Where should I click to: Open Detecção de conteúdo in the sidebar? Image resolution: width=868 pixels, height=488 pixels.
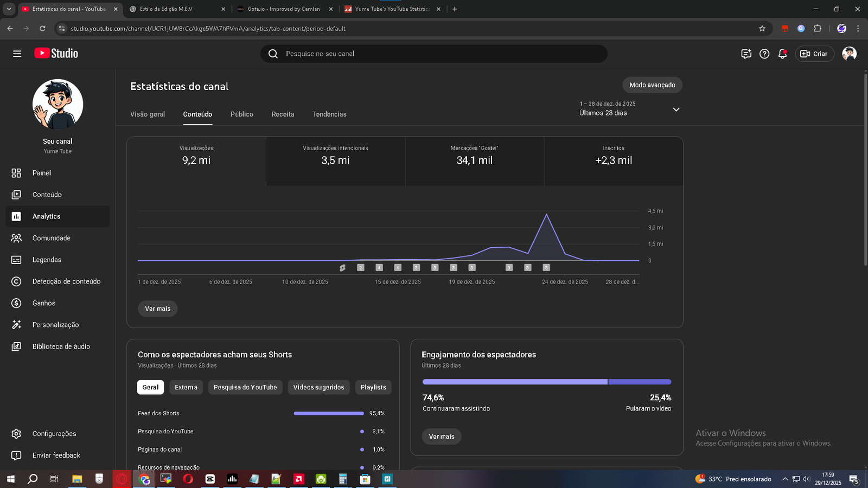(66, 281)
